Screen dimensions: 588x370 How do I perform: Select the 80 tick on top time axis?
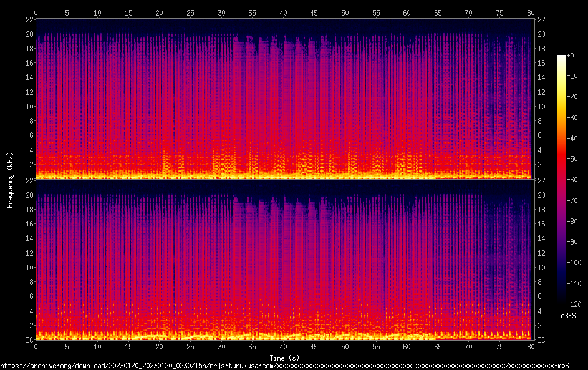tap(531, 12)
